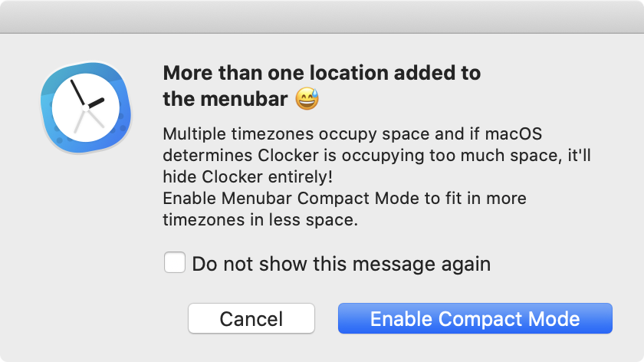
Task: Click the heading words "the menubar"
Action: click(225, 100)
